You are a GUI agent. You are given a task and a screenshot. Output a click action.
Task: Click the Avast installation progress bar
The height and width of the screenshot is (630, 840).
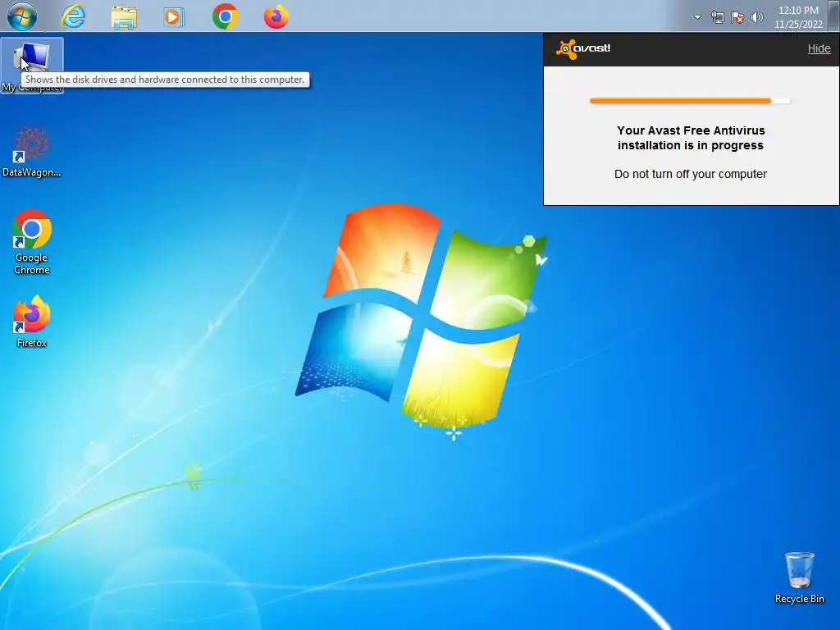pos(690,101)
